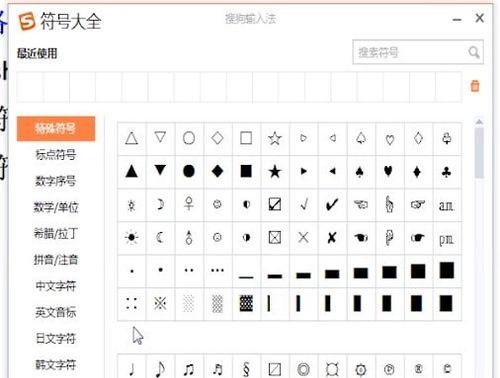Screen dimensions: 500x378
Task: Insert the solid spade suit ♠
Action: (360, 172)
